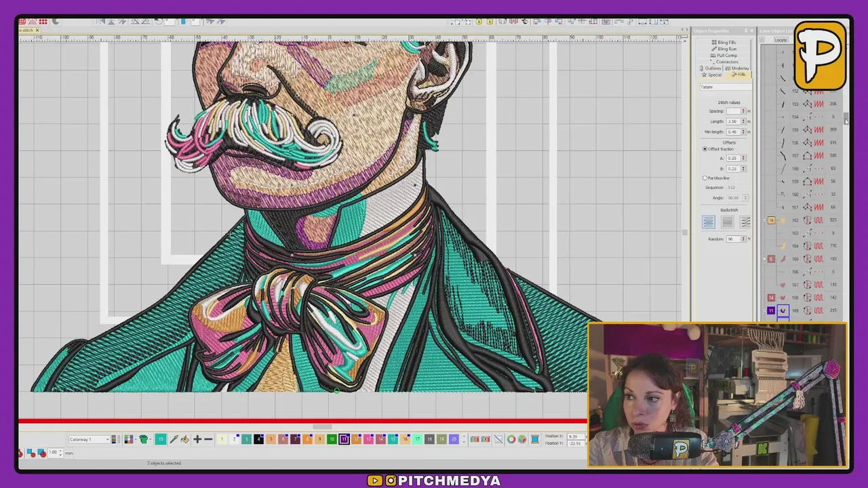Click the current color 15 indicator

(x=160, y=439)
